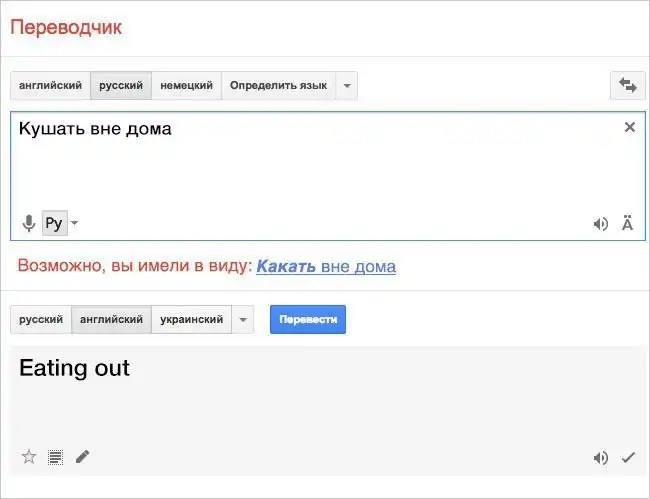Enable Определить язык auto-detect option
The width and height of the screenshot is (650, 499).
[x=278, y=86]
